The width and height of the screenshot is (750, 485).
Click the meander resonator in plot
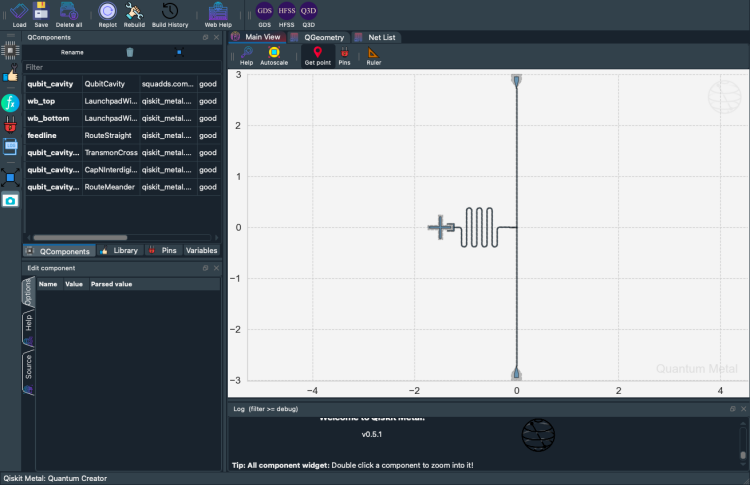(479, 227)
